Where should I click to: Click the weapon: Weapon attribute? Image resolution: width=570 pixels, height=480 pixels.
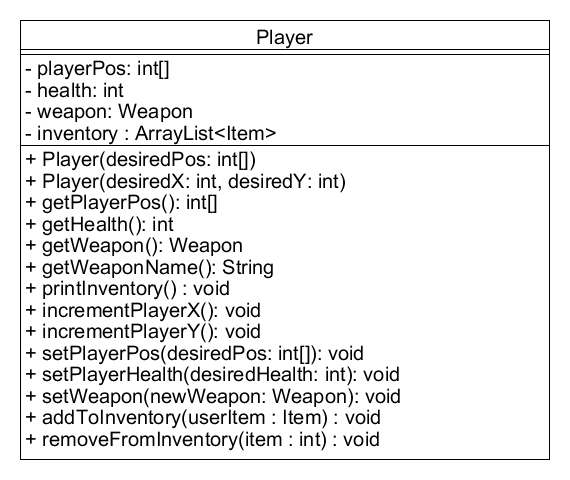pyautogui.click(x=109, y=112)
